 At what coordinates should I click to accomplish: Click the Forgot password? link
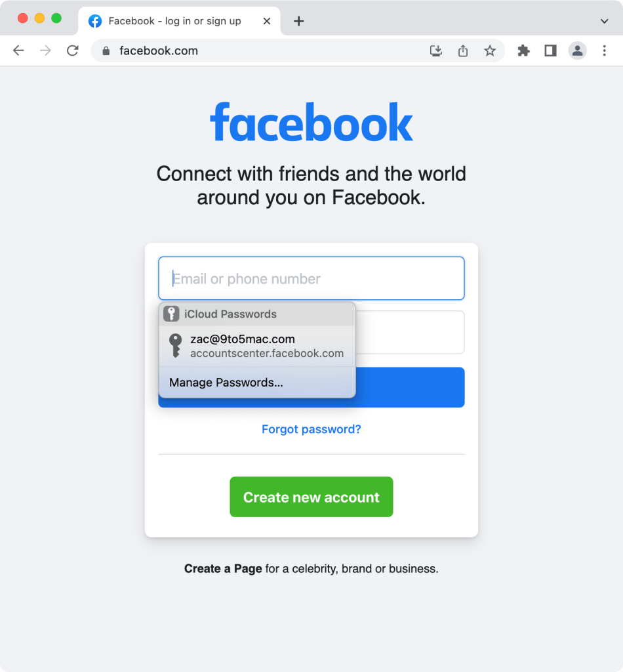pyautogui.click(x=311, y=429)
